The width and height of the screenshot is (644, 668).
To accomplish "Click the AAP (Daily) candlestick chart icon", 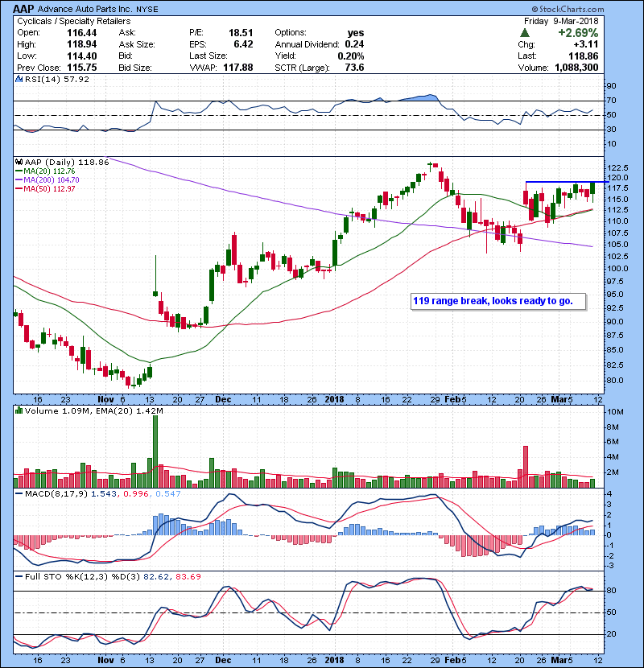I will [x=19, y=162].
